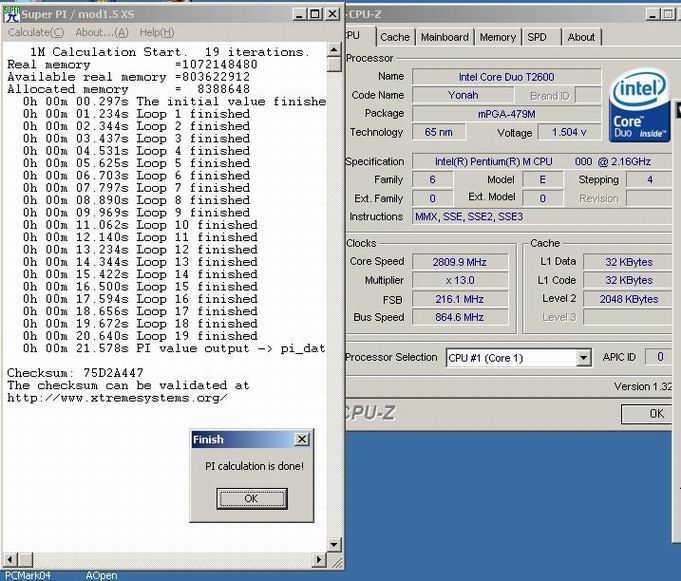Viewport: 681px width, 581px height.
Task: Click the vertical scrollbar thumb in Super PI
Action: [x=334, y=64]
